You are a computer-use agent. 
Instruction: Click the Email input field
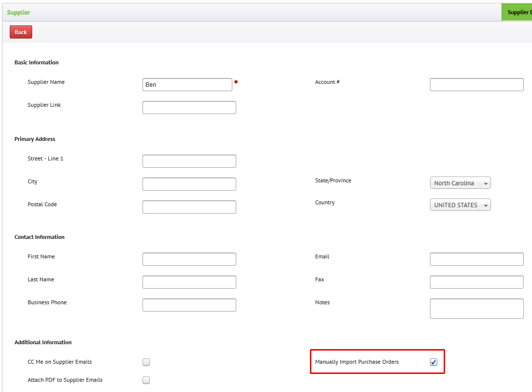477,259
